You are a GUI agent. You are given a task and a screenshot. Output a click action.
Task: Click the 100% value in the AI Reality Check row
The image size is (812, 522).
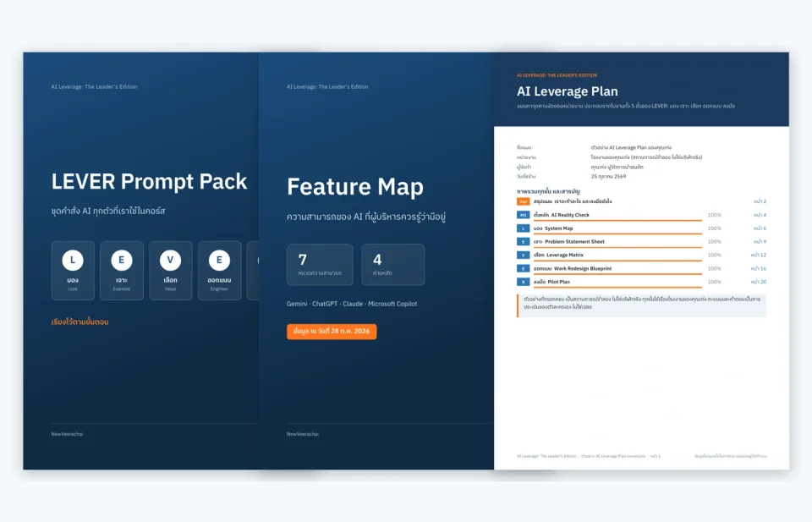715,215
